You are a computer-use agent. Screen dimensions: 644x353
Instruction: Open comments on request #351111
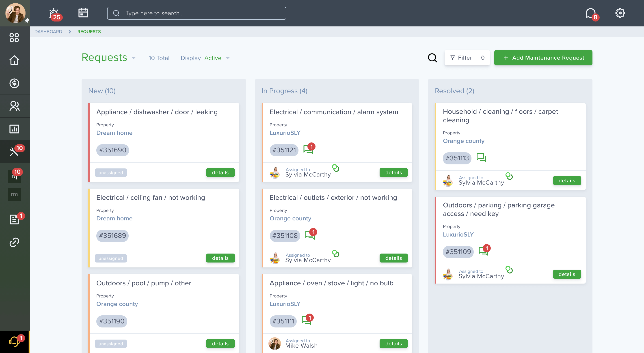307,320
